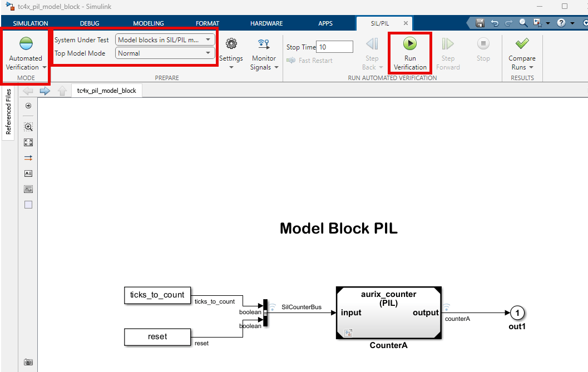Click the Annotation text icon in the palette
The height and width of the screenshot is (372, 588).
[x=28, y=173]
